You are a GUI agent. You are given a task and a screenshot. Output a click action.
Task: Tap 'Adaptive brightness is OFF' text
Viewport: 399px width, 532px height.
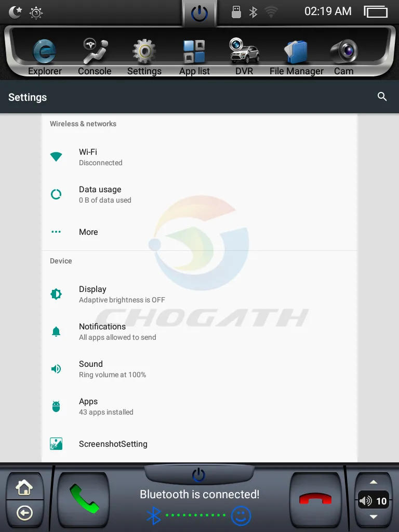[x=122, y=300]
